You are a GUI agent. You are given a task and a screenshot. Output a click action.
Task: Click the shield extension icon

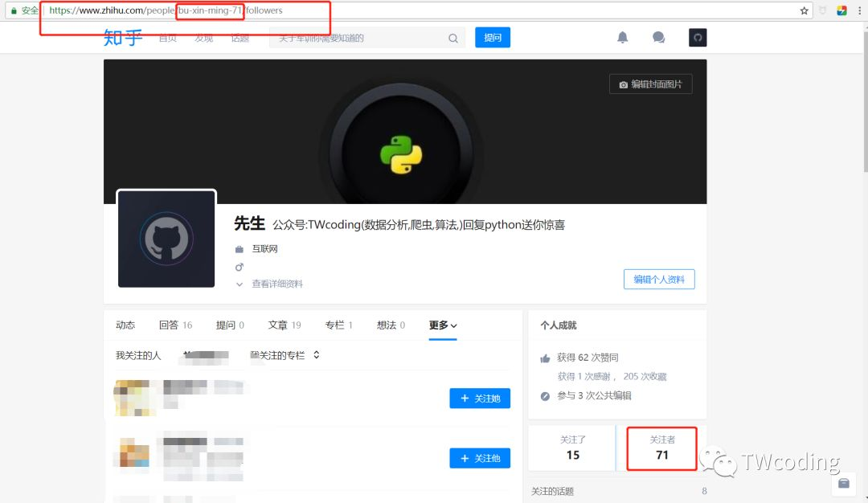823,10
